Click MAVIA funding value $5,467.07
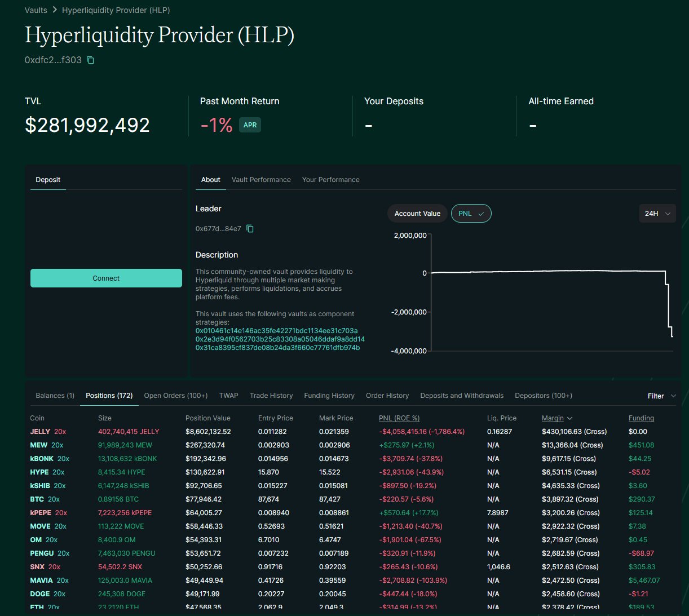The height and width of the screenshot is (616, 689). pos(644,580)
